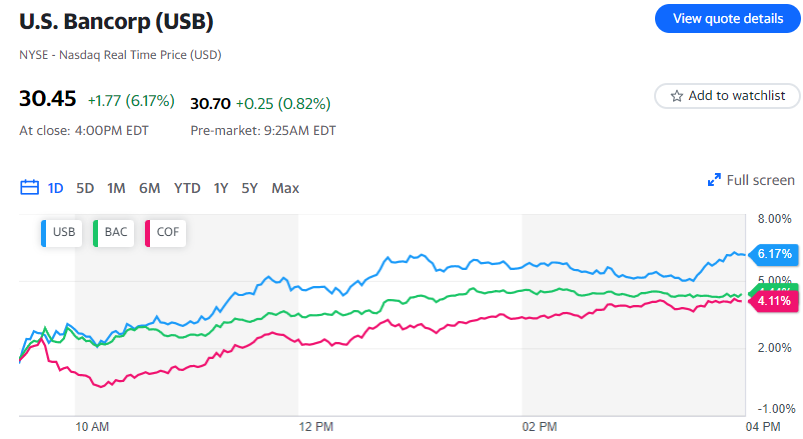Click the blue USB color bar

coord(44,233)
